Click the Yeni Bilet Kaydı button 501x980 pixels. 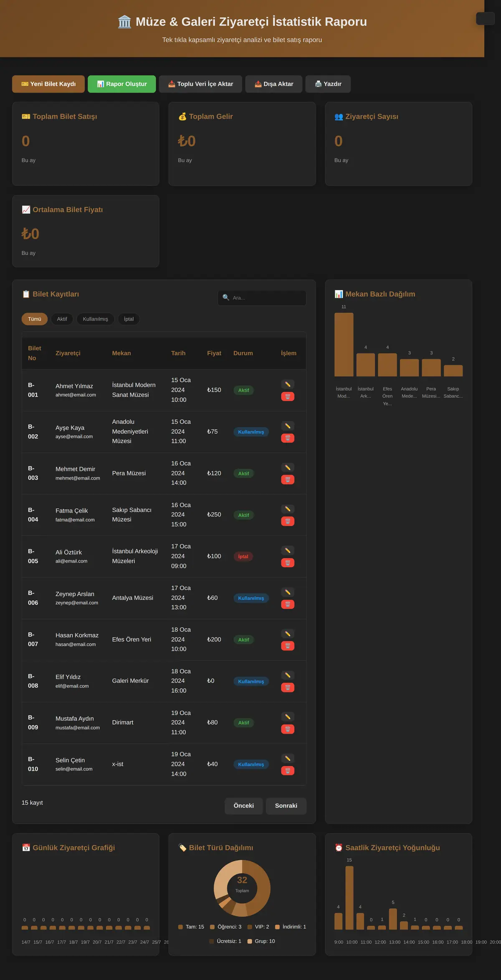coord(48,84)
